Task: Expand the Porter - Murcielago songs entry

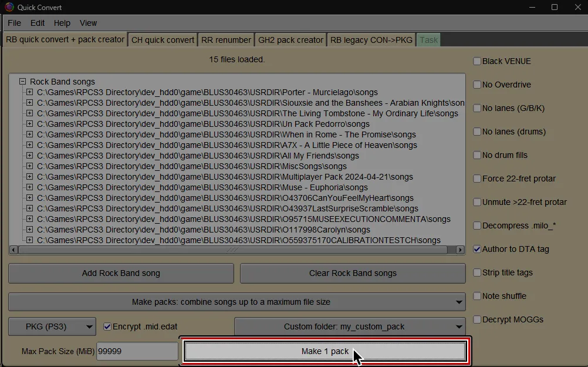Action: point(29,92)
